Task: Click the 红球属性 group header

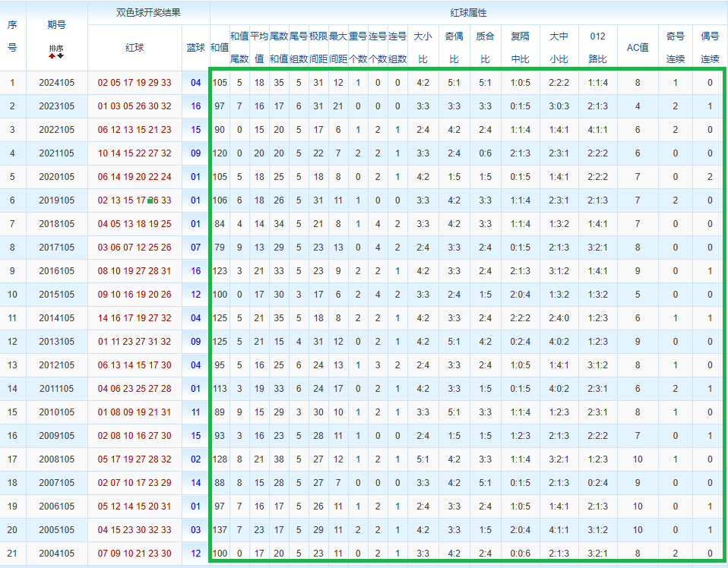Action: point(468,13)
